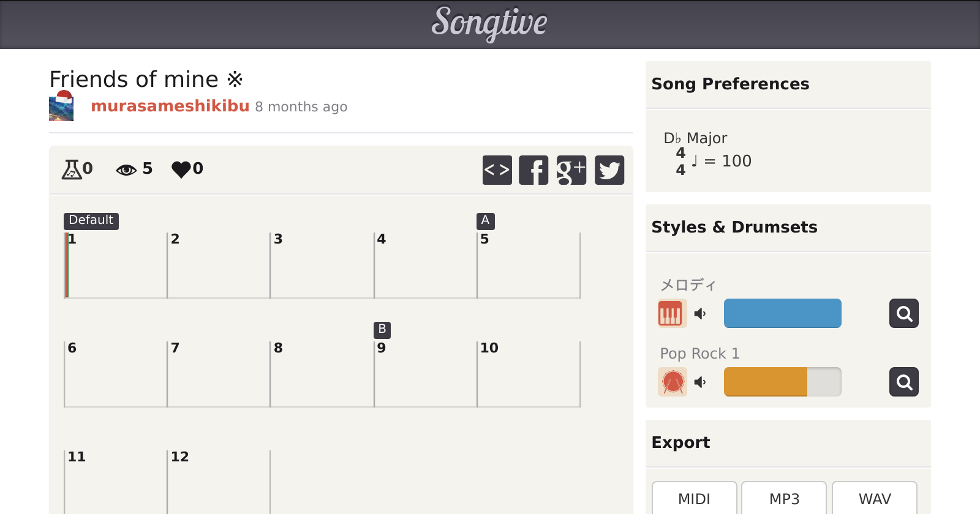Screen dimensions: 980x514
Task: Select measure 7 in the timeline
Action: (x=218, y=374)
